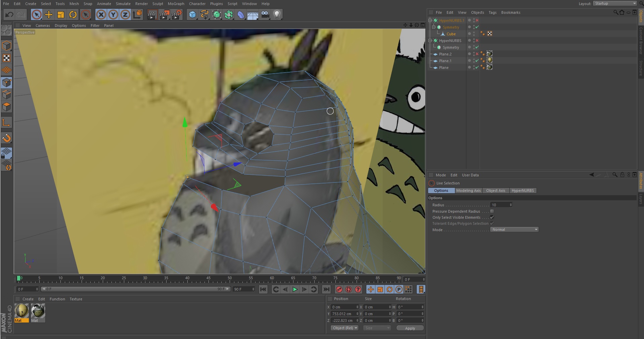Click the Undo arrow icon
Image resolution: width=644 pixels, height=339 pixels.
click(x=9, y=14)
